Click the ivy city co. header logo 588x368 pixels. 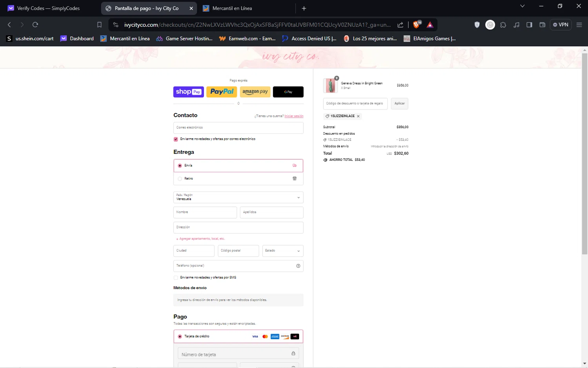pyautogui.click(x=291, y=57)
